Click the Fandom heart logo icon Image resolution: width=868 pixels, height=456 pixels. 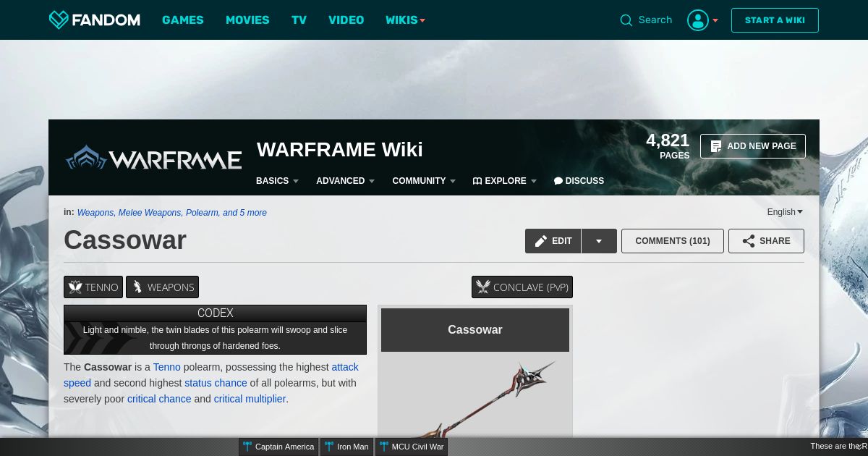click(x=59, y=20)
